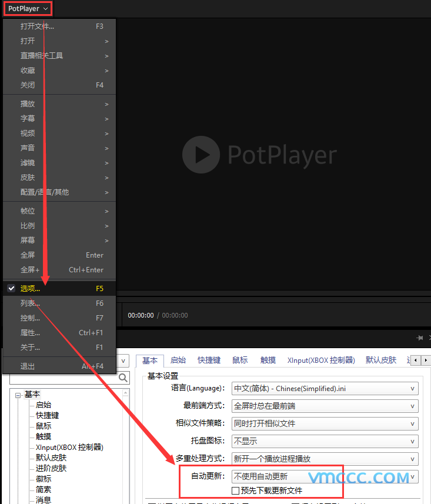Click the seek bar above the time display
Screen dimensions: 431x504
tap(273, 294)
